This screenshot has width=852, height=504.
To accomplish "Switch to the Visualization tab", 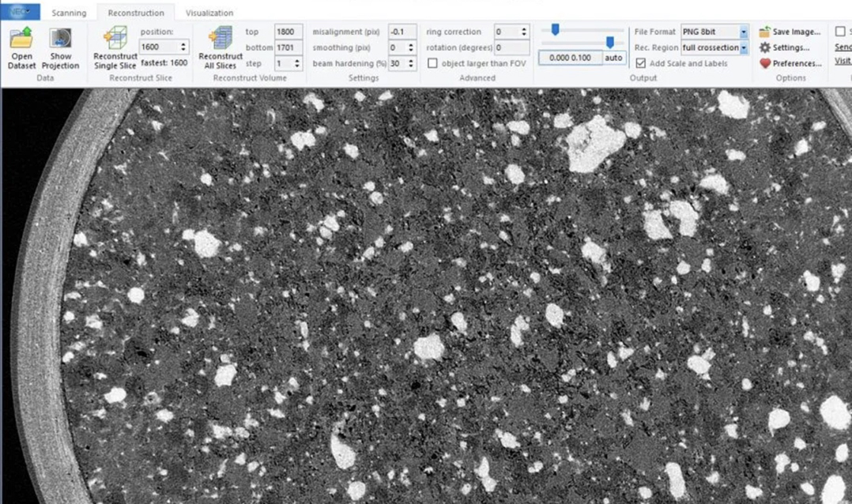I will pos(209,13).
